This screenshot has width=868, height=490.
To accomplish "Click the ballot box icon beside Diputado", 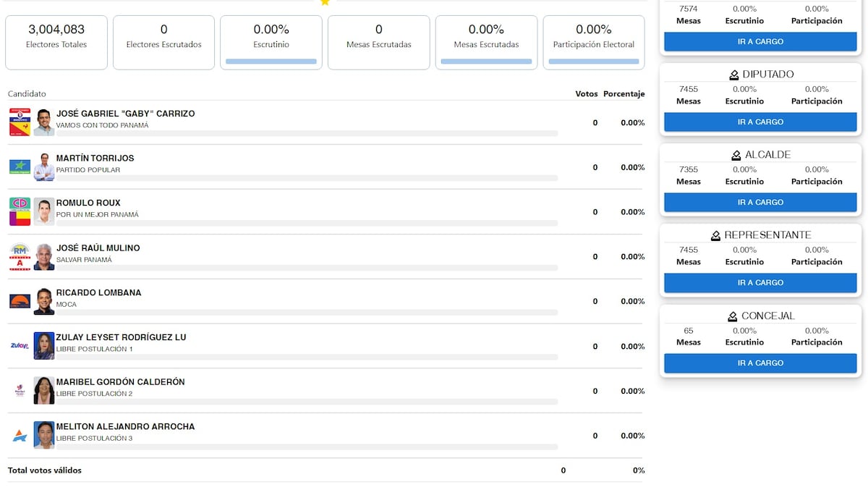I will pyautogui.click(x=734, y=75).
